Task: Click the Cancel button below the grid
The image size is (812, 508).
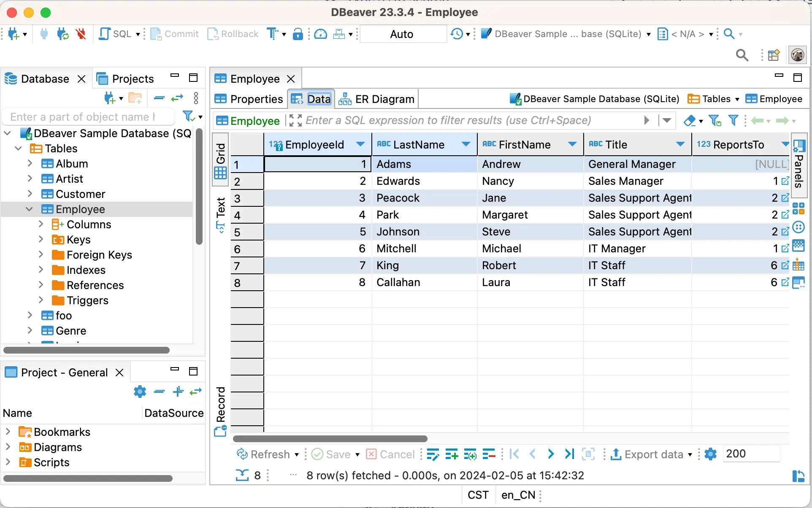Action: pos(390,454)
